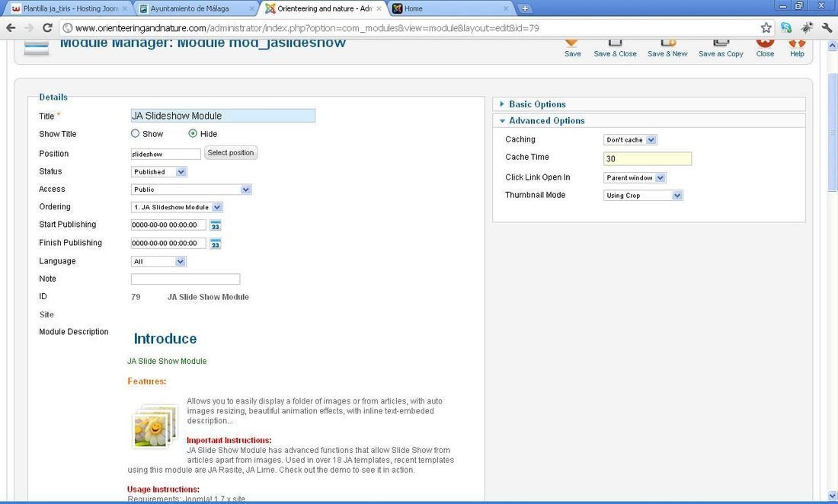Click the browser forward arrow
Screen dimensions: 838x504
coord(29,27)
